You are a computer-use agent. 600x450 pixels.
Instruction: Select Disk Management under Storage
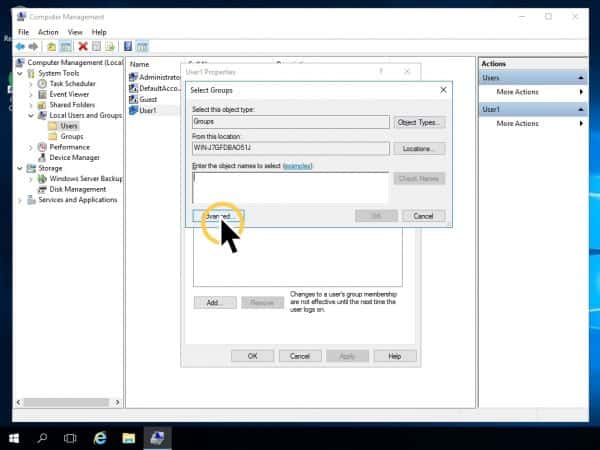coord(77,189)
